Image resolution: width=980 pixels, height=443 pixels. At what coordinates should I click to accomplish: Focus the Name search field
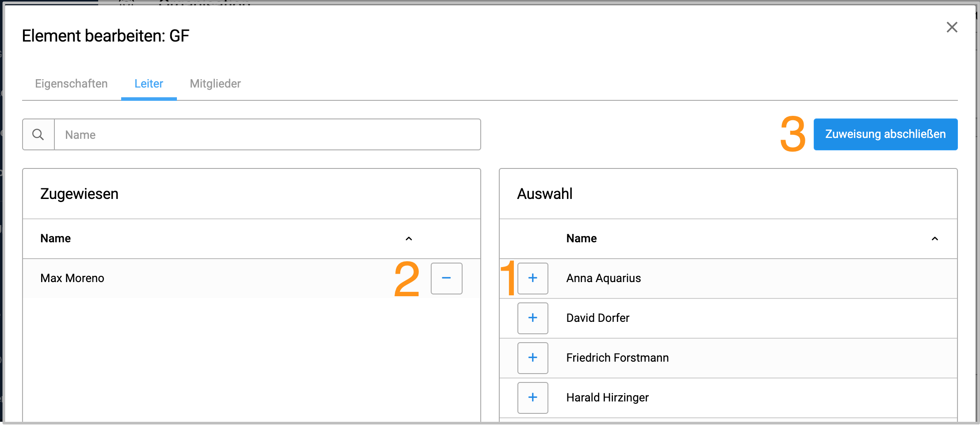click(x=267, y=134)
